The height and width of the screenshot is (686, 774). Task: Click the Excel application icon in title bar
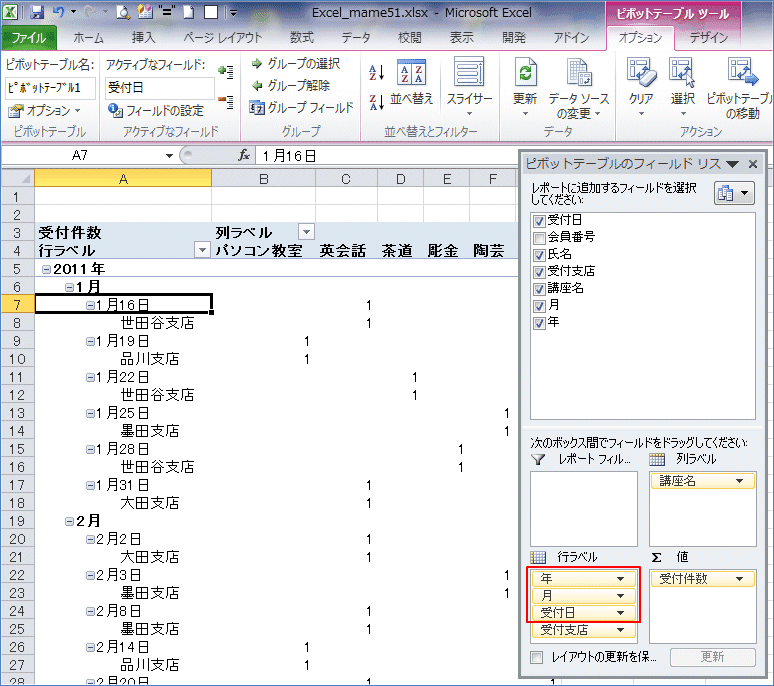click(11, 12)
